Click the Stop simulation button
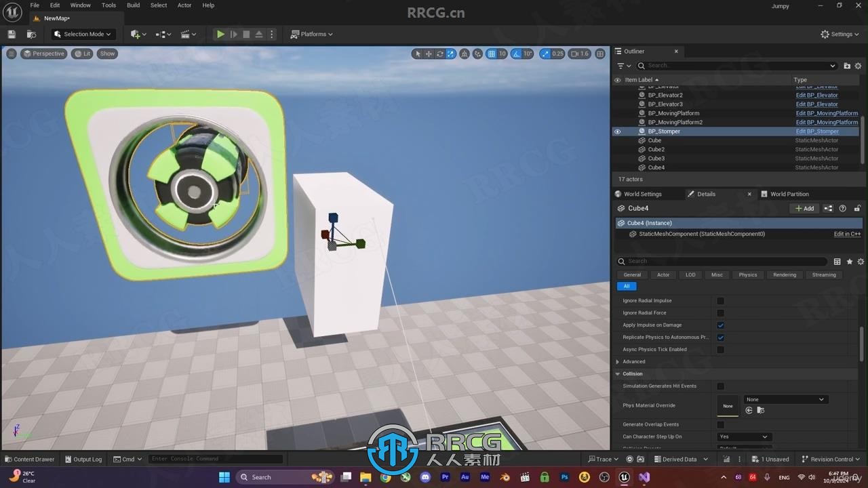Image resolution: width=868 pixels, height=488 pixels. point(246,34)
